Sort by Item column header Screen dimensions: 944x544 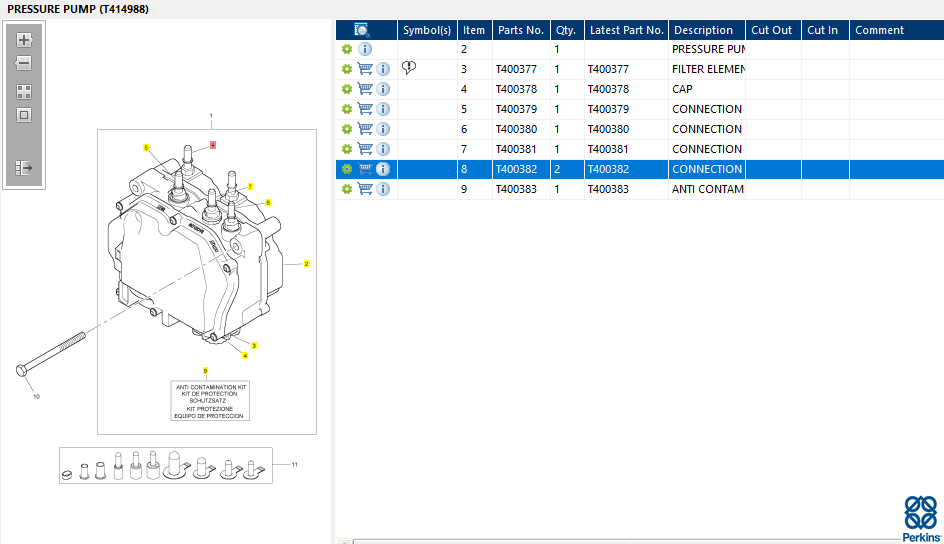[474, 30]
